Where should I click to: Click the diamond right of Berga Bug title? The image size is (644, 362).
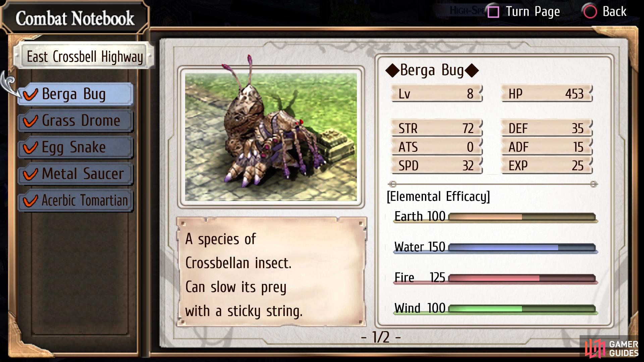click(472, 70)
